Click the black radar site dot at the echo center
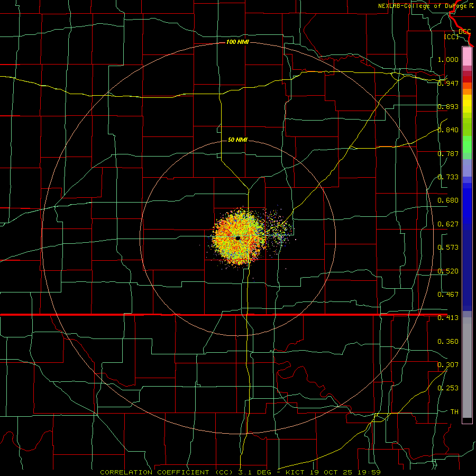This screenshot has height=476, width=476. coord(237,239)
